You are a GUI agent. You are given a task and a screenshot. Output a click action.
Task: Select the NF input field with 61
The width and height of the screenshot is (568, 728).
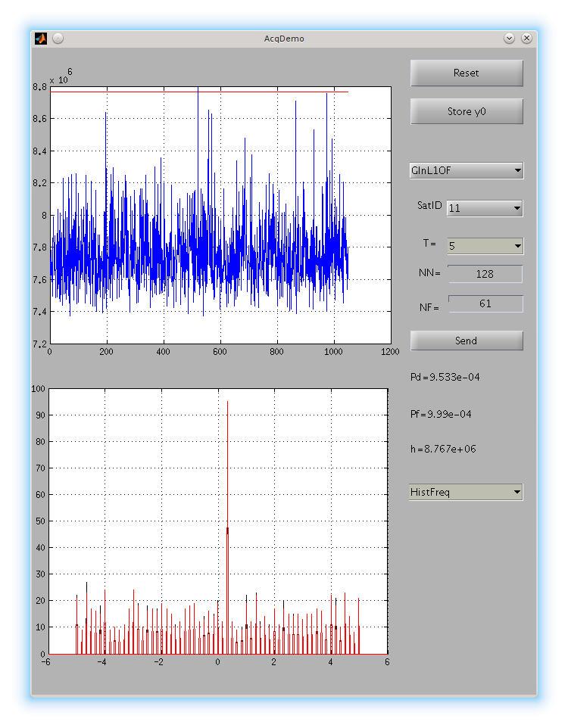(485, 303)
